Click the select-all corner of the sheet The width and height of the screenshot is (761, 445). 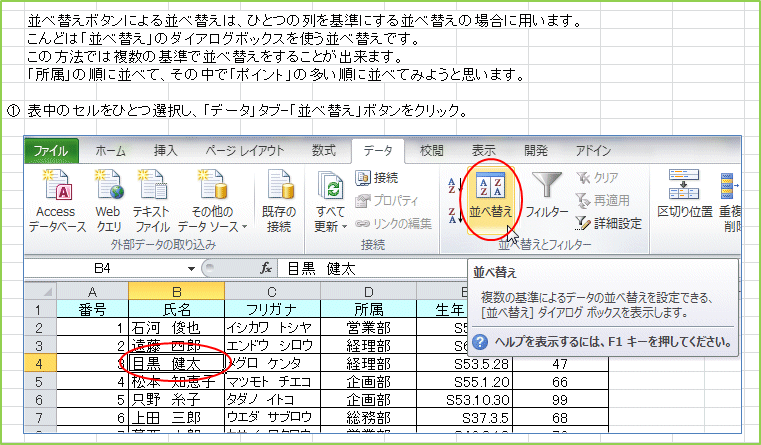(41, 292)
